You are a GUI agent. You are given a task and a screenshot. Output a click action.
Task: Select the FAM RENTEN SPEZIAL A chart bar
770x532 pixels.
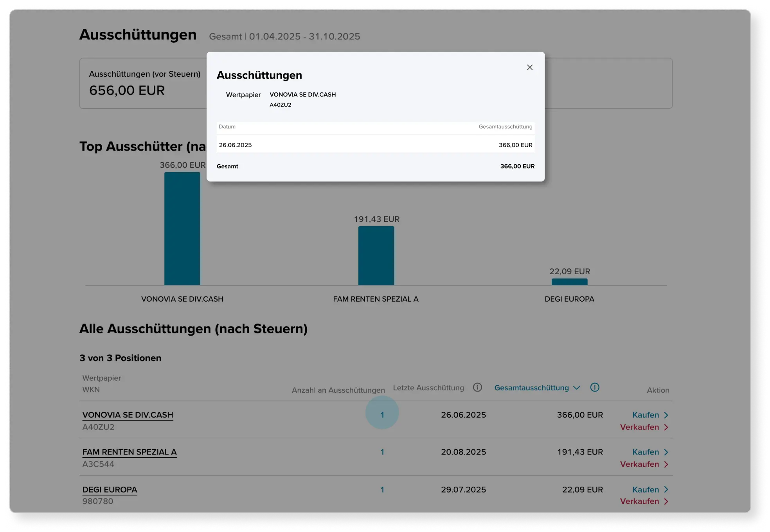tap(376, 256)
